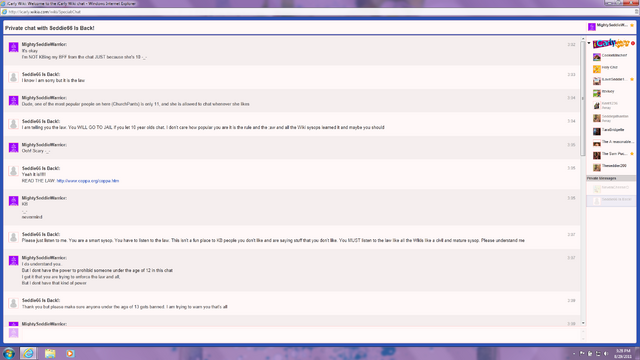Open user 'TaraBridgette' in the user list
This screenshot has height=360, width=640.
click(x=611, y=131)
